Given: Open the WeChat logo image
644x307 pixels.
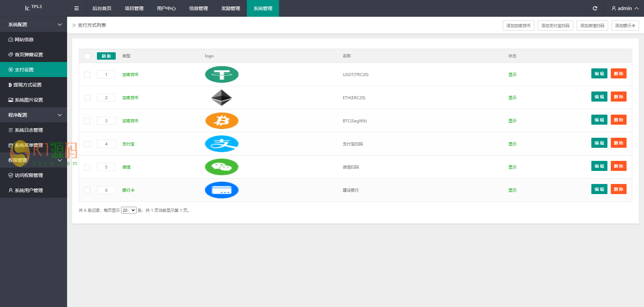Looking at the screenshot, I should tap(222, 167).
